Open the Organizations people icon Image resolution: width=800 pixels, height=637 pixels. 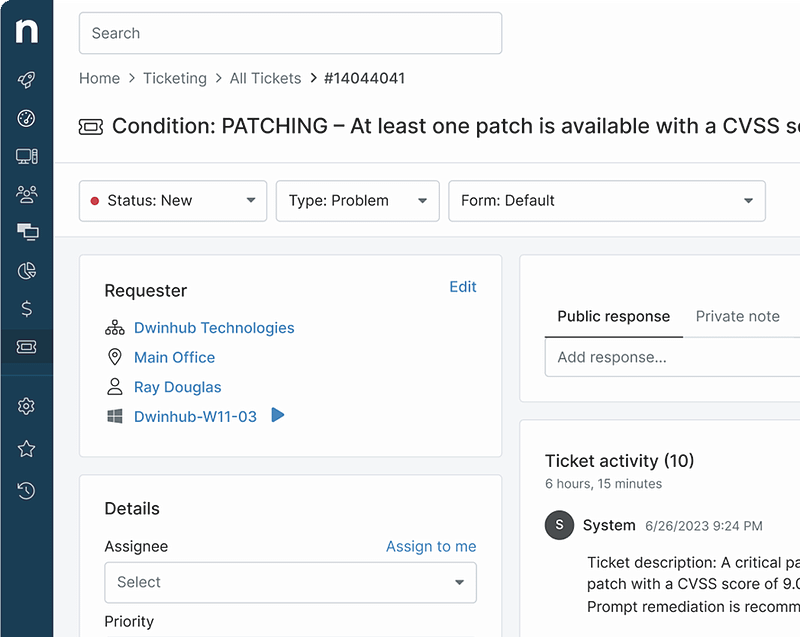point(26,194)
